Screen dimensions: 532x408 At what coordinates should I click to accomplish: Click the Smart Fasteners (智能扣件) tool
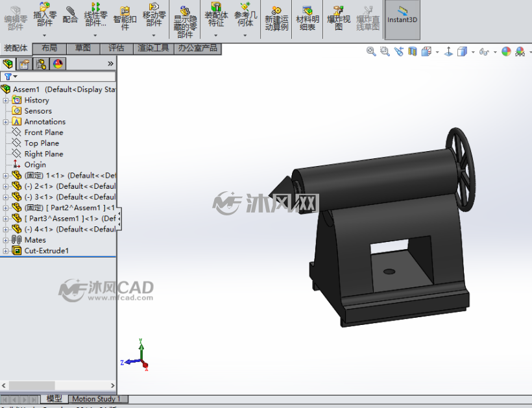[125, 18]
